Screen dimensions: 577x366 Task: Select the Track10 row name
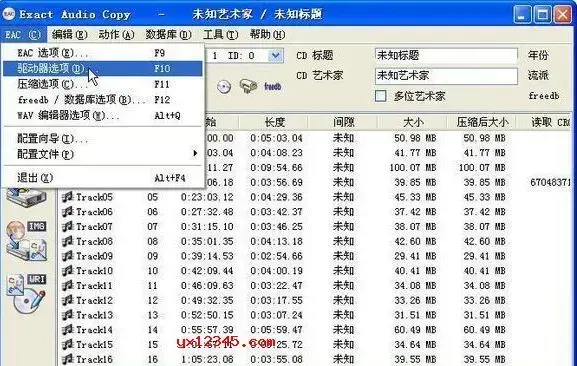tap(94, 271)
